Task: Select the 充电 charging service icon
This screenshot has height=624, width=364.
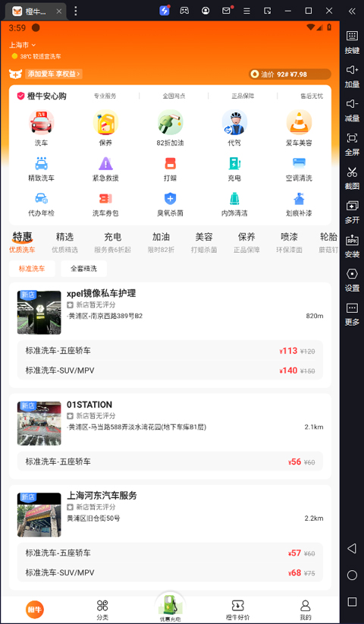Action: (x=234, y=169)
